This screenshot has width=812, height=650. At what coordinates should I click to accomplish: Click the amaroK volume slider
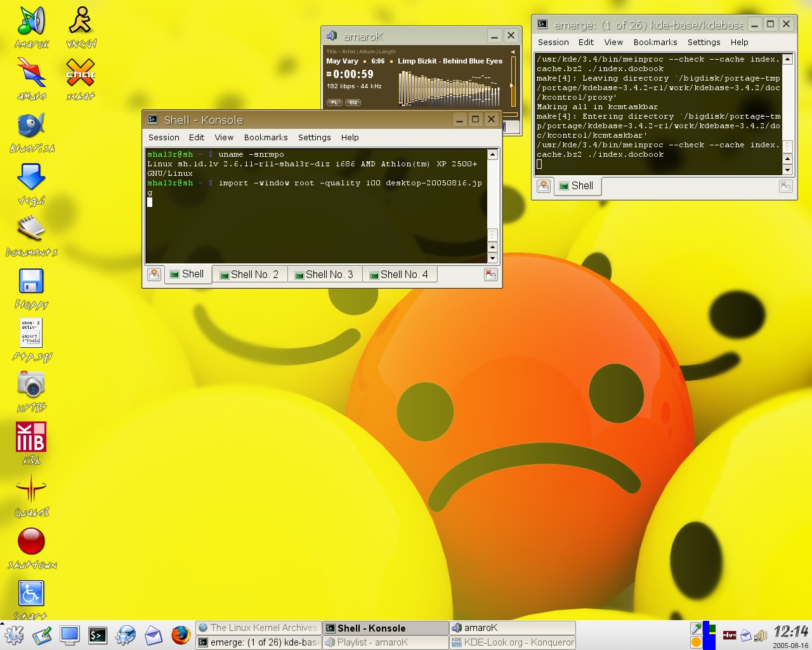pos(513,81)
